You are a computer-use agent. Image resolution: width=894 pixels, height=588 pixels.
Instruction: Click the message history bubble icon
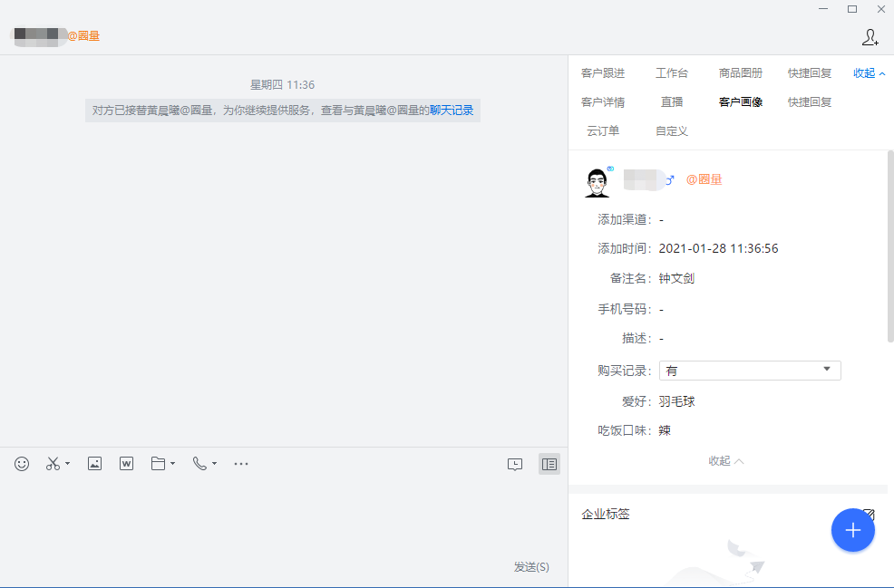515,464
